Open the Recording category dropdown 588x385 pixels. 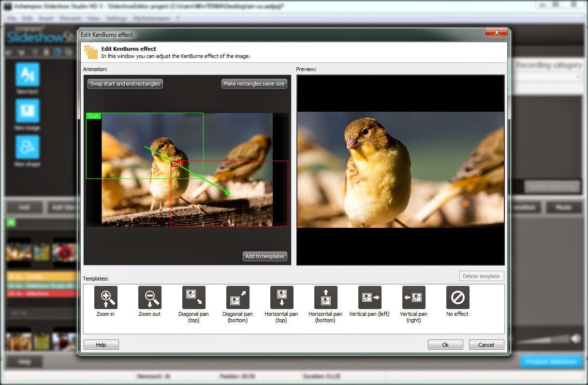tap(548, 76)
